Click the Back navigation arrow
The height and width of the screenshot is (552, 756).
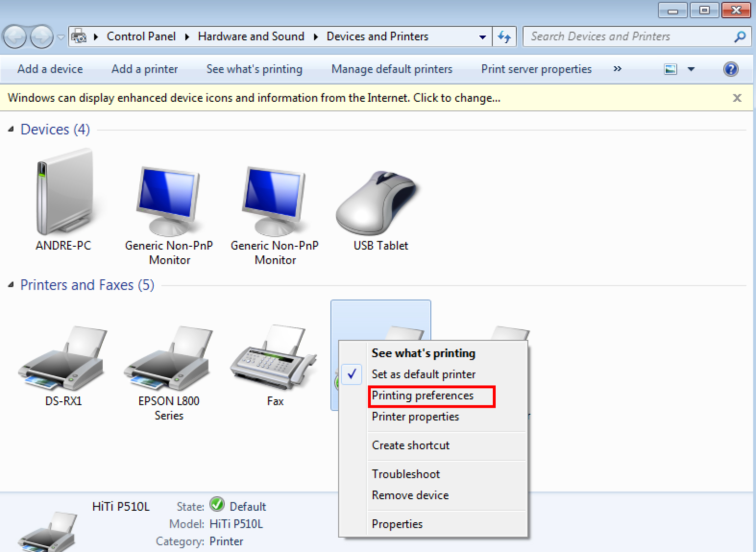(x=15, y=36)
